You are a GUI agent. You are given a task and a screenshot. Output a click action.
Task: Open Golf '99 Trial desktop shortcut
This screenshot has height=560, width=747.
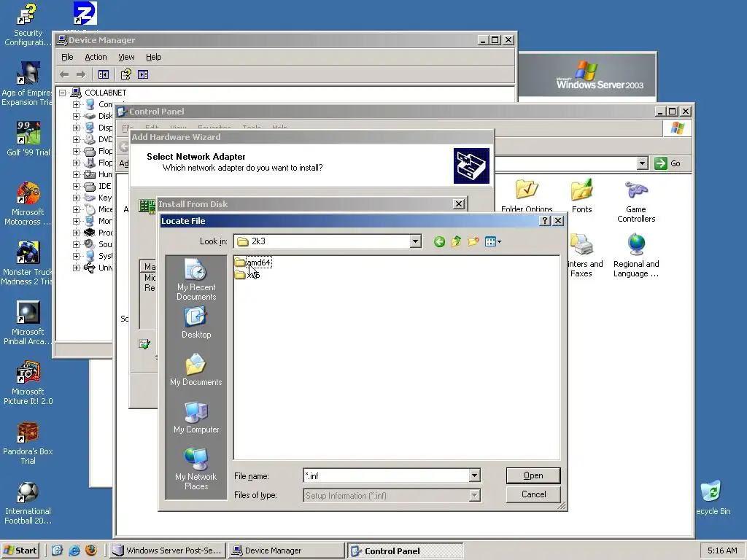pos(28,139)
